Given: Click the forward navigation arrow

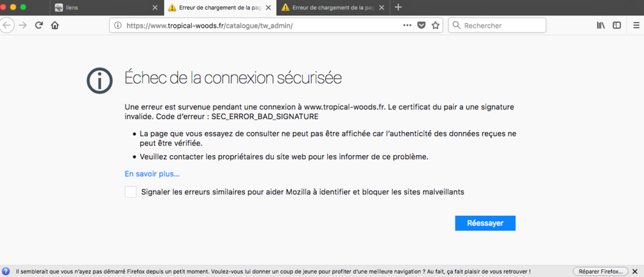Looking at the screenshot, I should coord(23,26).
